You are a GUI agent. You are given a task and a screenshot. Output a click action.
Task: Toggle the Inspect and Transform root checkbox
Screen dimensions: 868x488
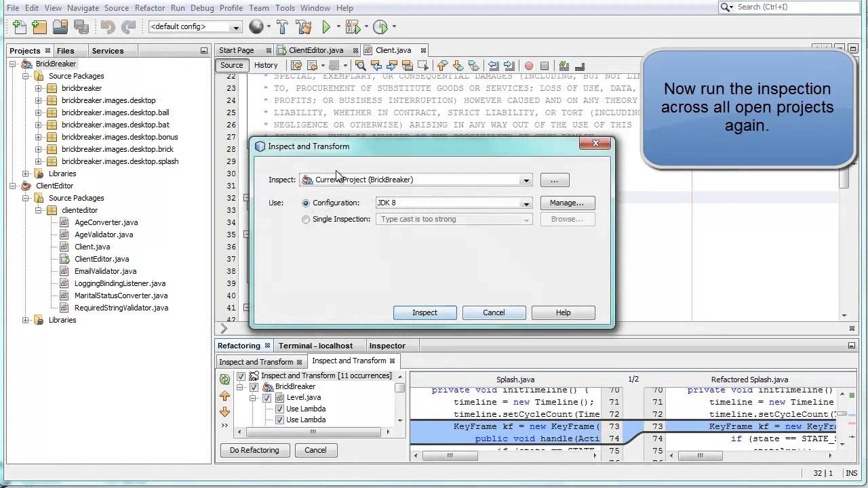[x=241, y=376]
